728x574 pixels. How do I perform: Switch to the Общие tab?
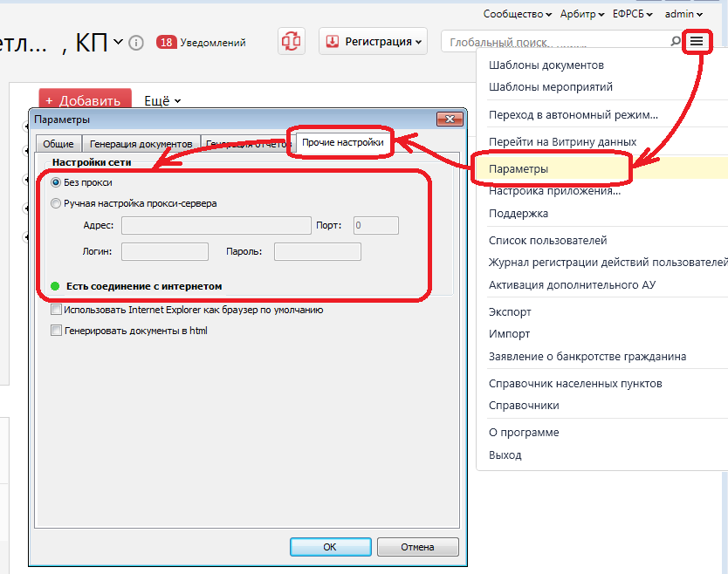pyautogui.click(x=58, y=144)
